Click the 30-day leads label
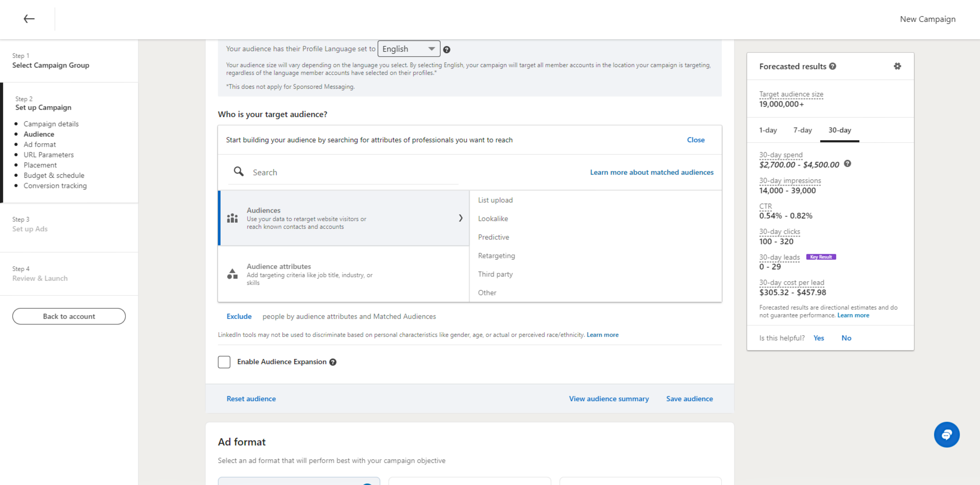This screenshot has width=980, height=485. click(x=780, y=257)
